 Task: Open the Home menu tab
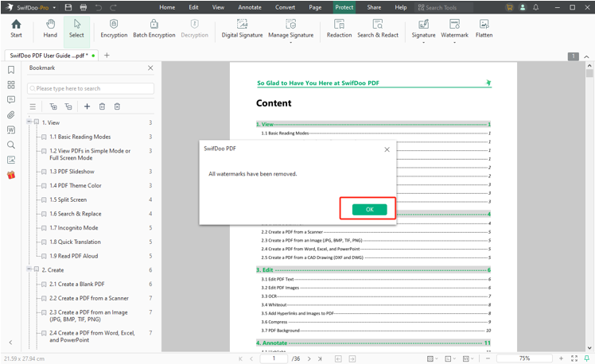[167, 7]
